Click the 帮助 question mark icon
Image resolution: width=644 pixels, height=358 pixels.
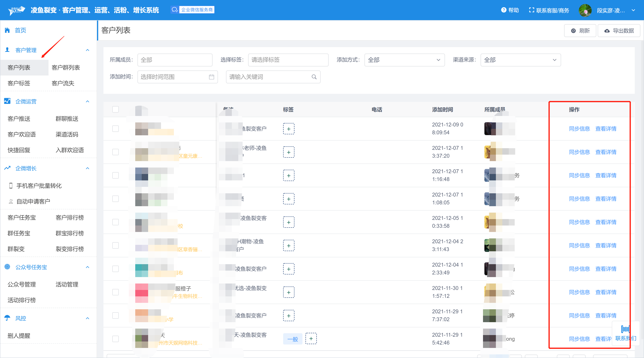point(504,10)
